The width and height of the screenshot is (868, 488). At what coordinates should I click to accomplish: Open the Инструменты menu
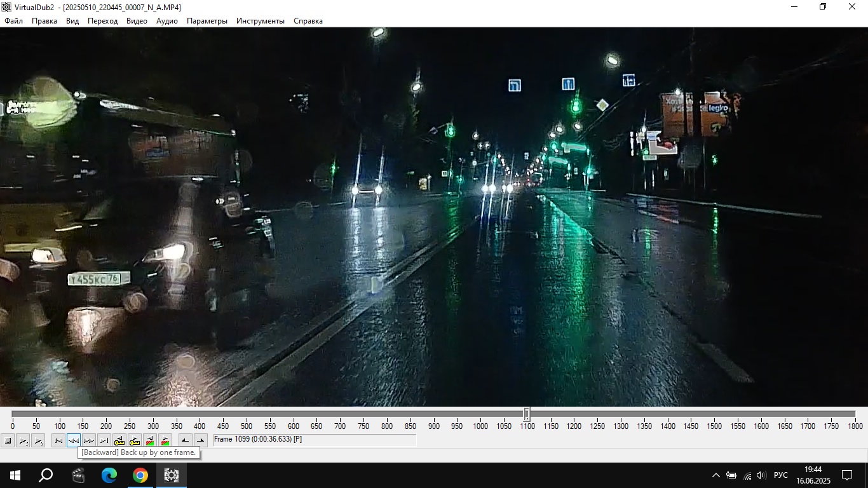click(x=261, y=21)
